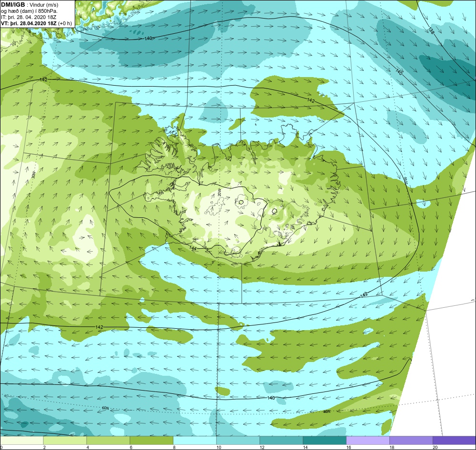Click the palest yellow 0–2 m/s legend swatch
The image size is (476, 450).
point(22,440)
